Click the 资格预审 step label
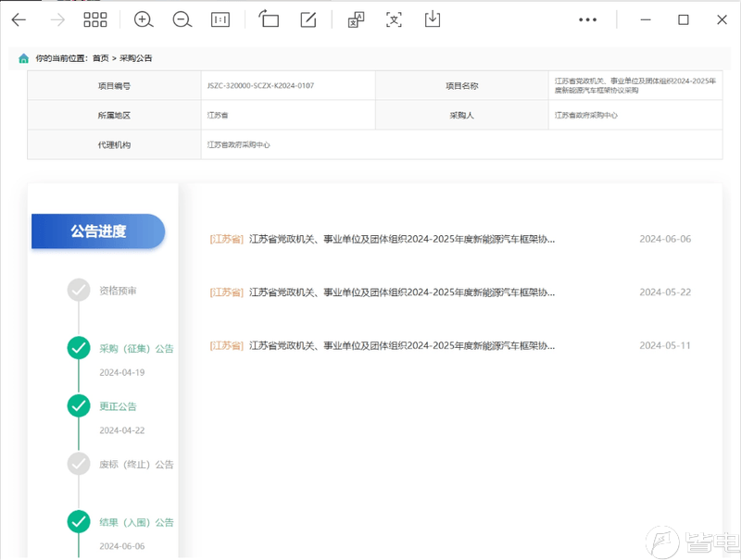This screenshot has height=560, width=741. (118, 291)
